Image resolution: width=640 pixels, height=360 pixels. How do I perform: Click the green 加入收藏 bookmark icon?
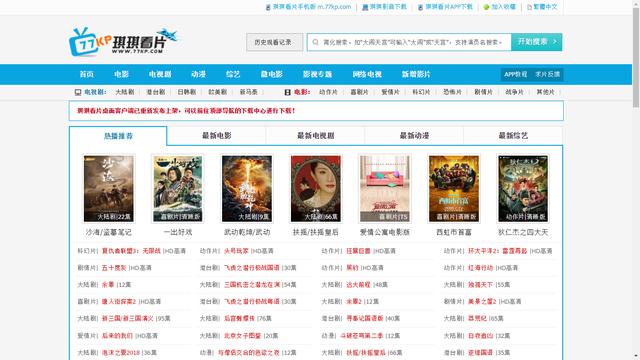tap(486, 7)
